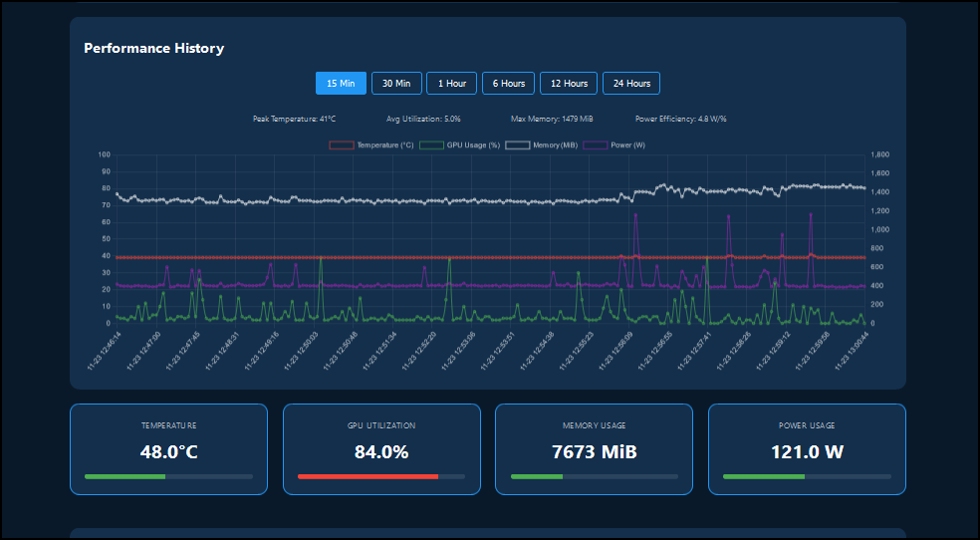The width and height of the screenshot is (980, 540).
Task: Toggle the Temperature (°C) legend series
Action: point(371,145)
